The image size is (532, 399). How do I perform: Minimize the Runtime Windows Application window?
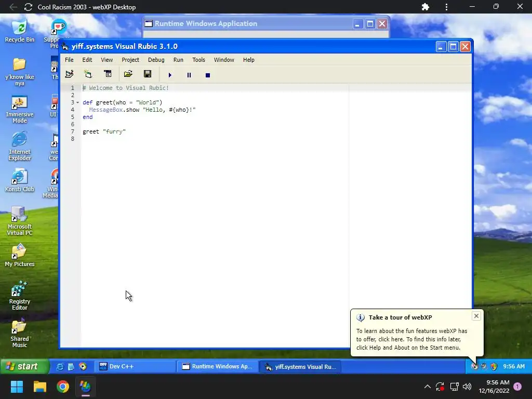coord(357,24)
